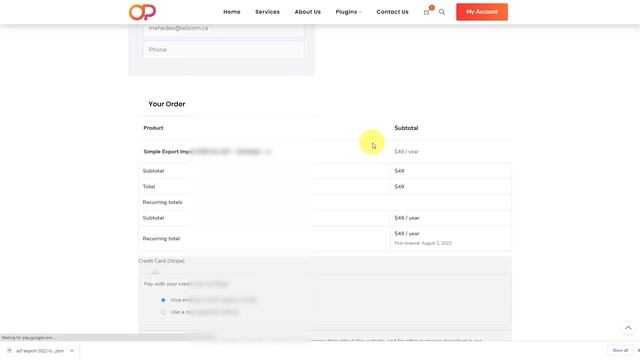Click the downloaded json file icon
640x360 pixels.
tap(9, 351)
